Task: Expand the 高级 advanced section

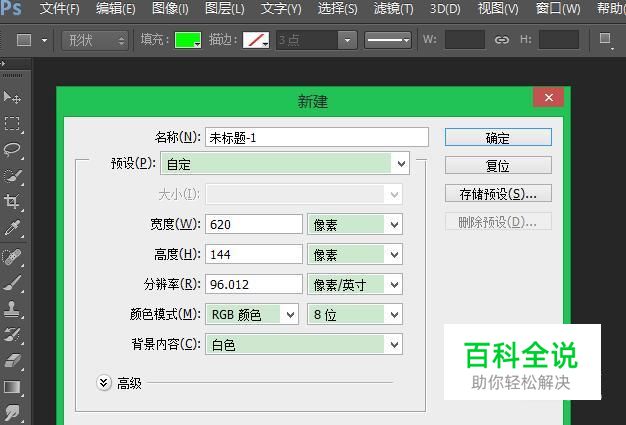Action: point(104,383)
